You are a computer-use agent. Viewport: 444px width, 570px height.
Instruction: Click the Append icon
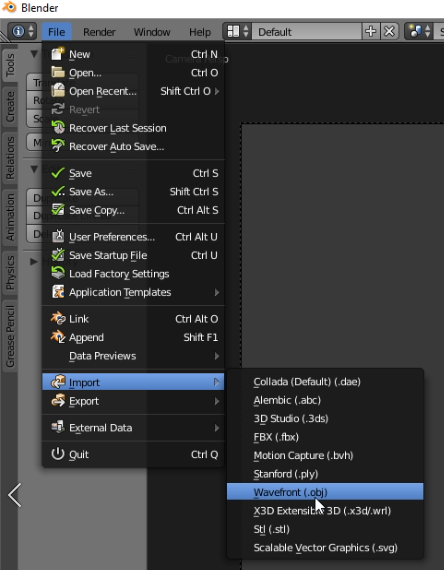(x=57, y=337)
